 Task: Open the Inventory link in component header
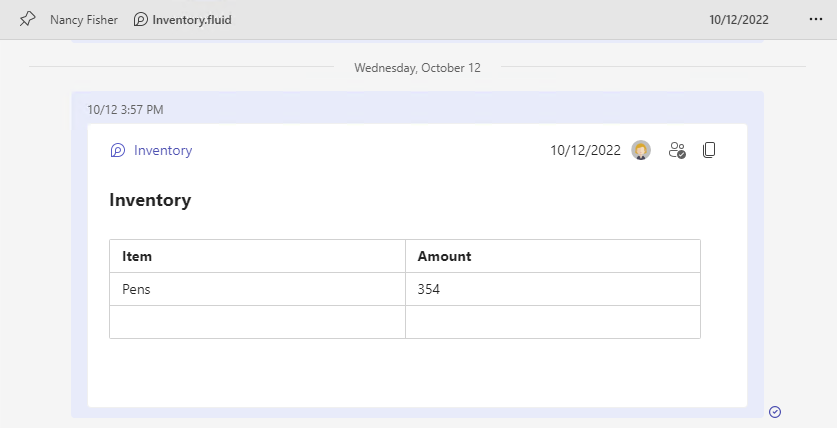click(163, 150)
